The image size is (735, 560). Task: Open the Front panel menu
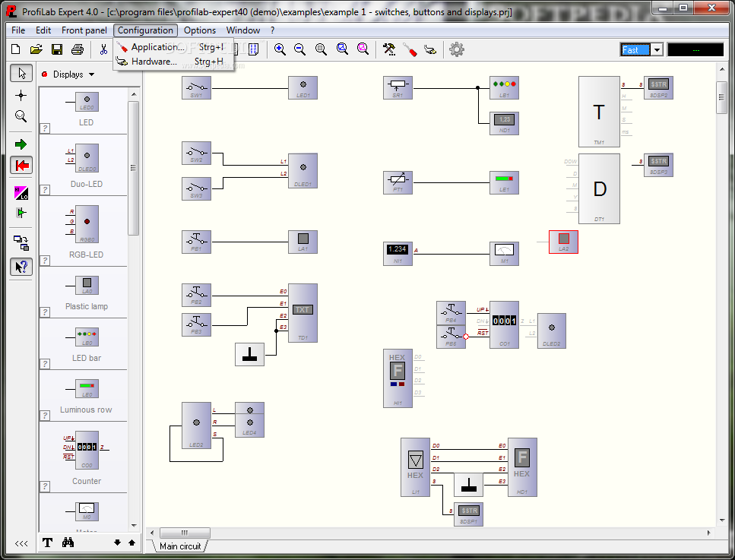click(84, 30)
